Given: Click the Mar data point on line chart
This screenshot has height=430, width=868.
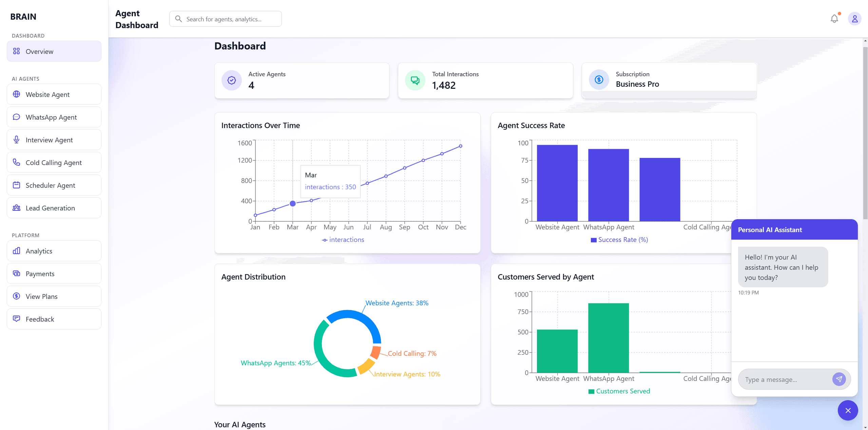Looking at the screenshot, I should (293, 203).
